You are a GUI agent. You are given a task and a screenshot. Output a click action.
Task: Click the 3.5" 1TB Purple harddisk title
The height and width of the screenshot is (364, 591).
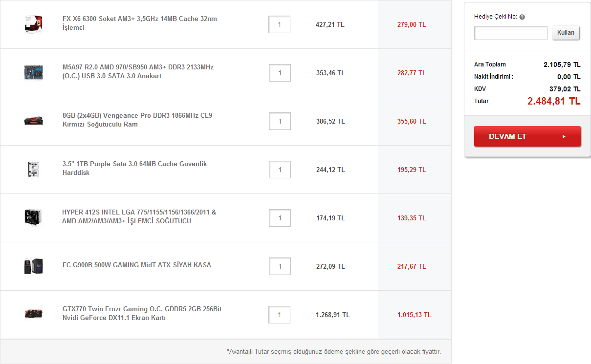pyautogui.click(x=134, y=168)
